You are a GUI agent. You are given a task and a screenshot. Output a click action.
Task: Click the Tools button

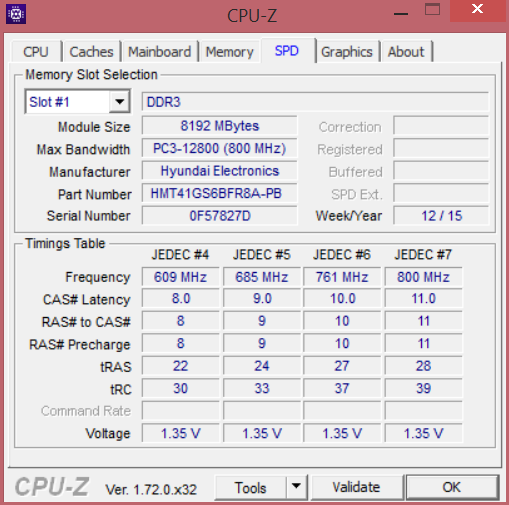tap(250, 487)
